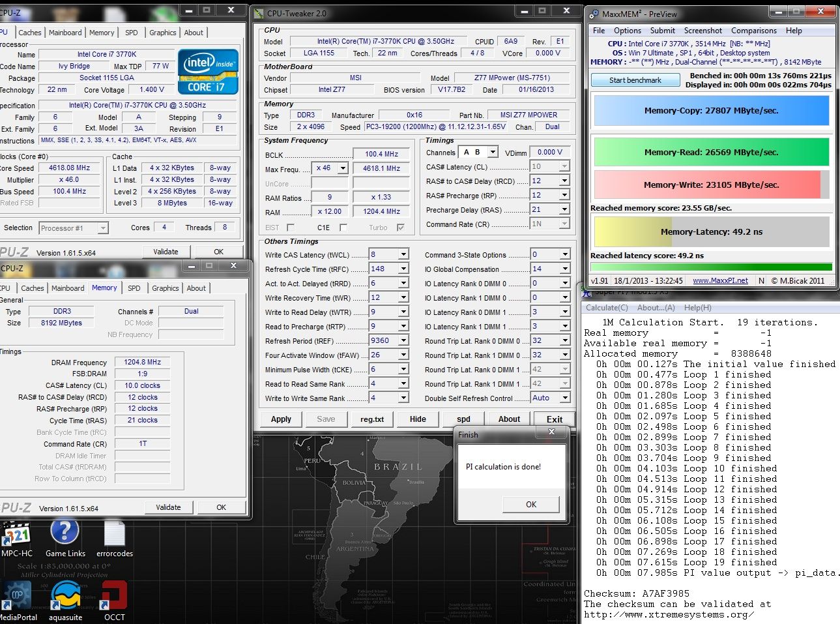Click the DRAM Frequency 1204.8 MHz value
This screenshot has width=840, height=624.
coord(143,362)
